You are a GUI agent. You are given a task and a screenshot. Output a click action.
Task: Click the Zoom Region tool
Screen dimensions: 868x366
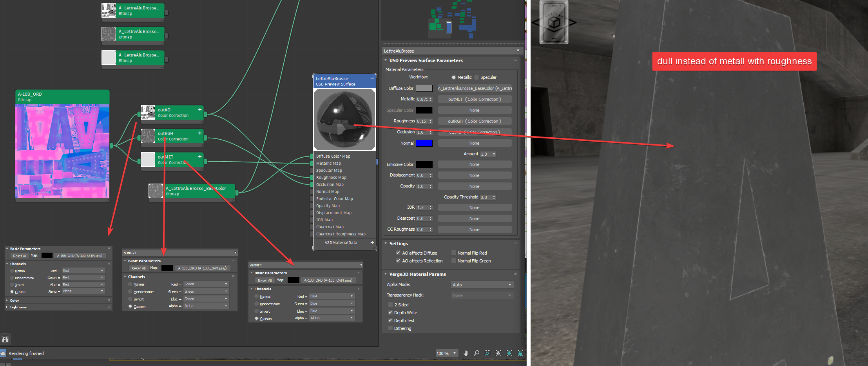click(x=487, y=353)
